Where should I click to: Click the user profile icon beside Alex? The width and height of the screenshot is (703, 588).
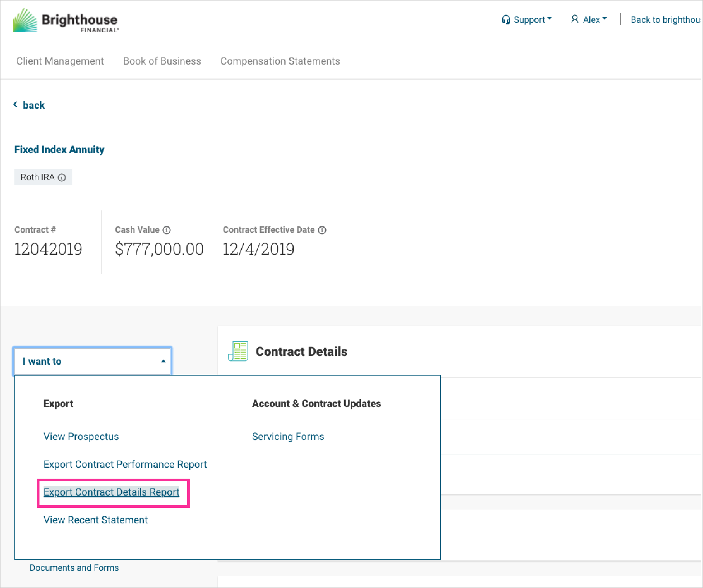point(574,19)
